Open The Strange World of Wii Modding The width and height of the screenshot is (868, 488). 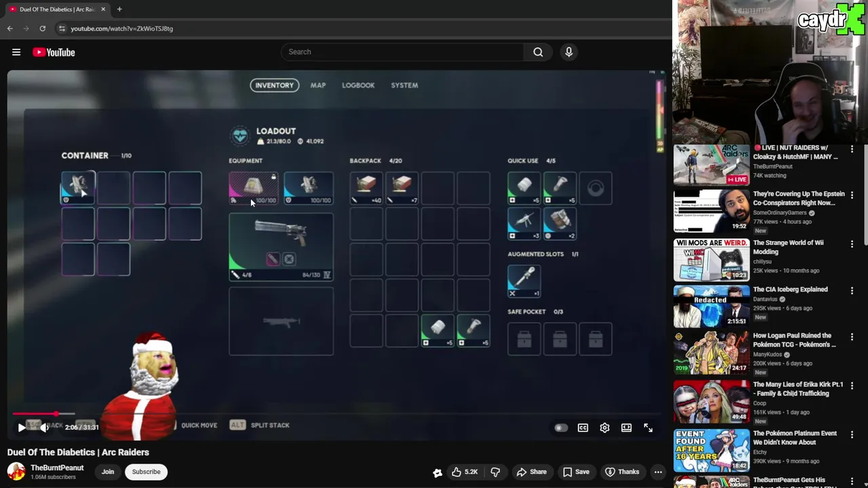pyautogui.click(x=788, y=247)
